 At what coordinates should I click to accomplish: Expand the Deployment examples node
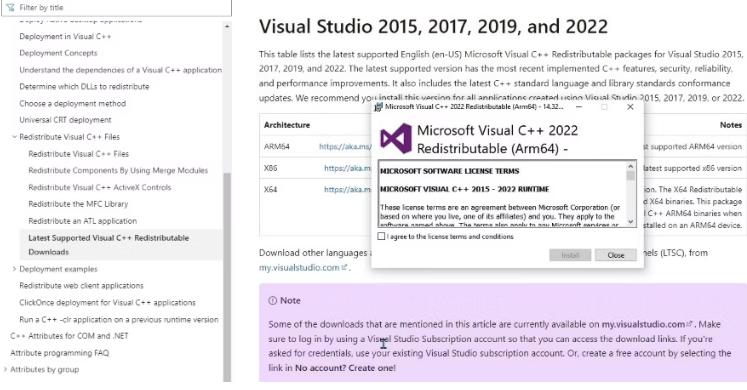pos(14,269)
